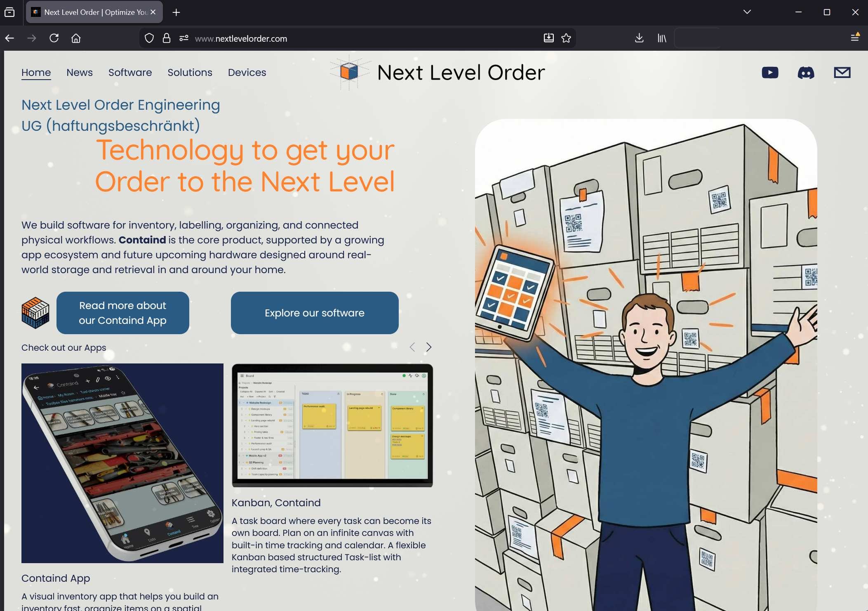Click the Next Level Order cube logo

[x=349, y=72]
